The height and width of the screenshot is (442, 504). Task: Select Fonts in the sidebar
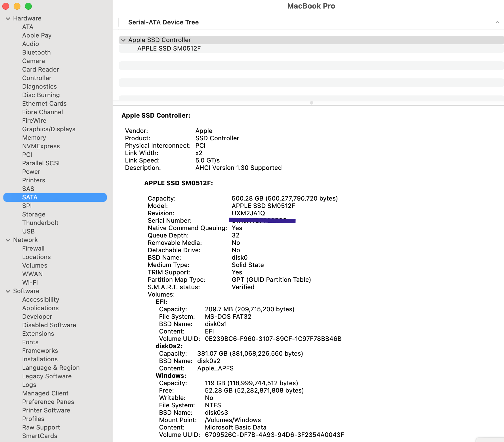click(x=30, y=342)
